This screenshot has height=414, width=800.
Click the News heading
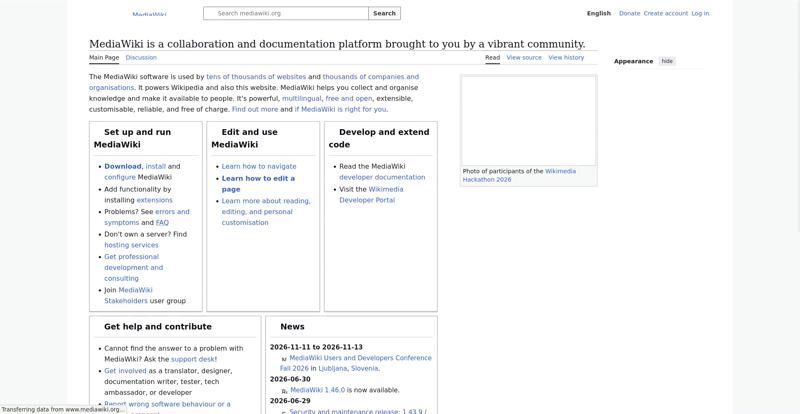click(292, 327)
